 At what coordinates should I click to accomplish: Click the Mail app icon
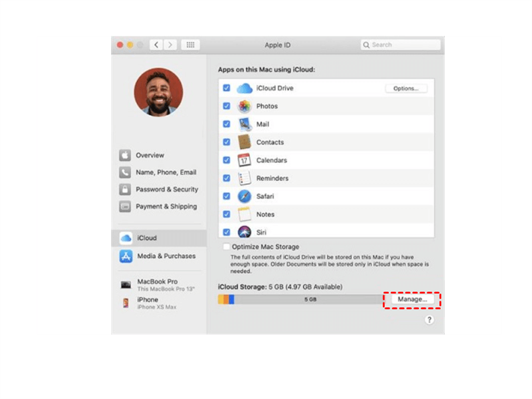point(244,124)
